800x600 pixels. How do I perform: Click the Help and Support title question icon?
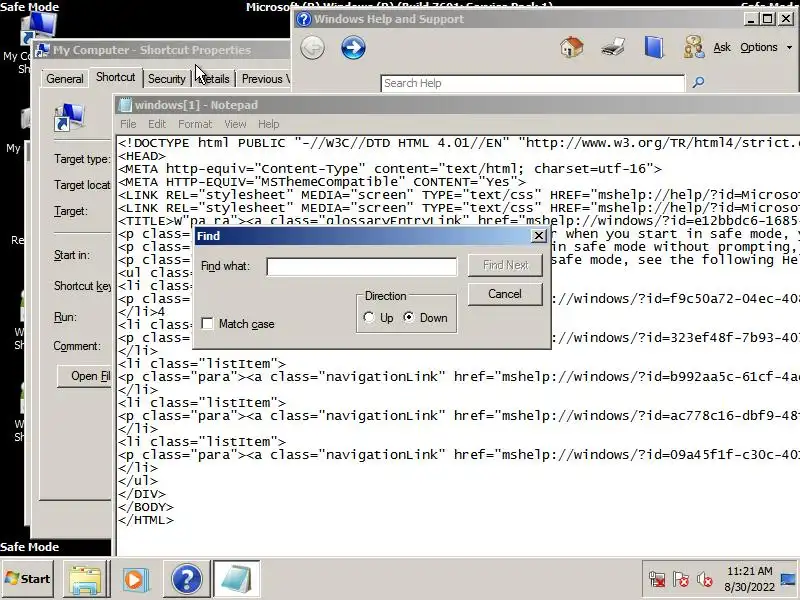(304, 19)
